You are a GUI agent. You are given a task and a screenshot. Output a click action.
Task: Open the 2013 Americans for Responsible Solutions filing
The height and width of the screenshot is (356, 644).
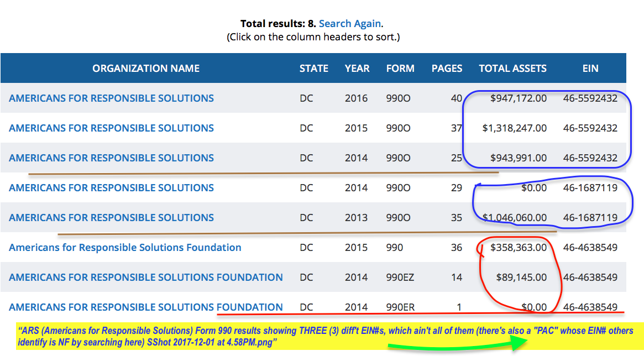[x=111, y=218]
